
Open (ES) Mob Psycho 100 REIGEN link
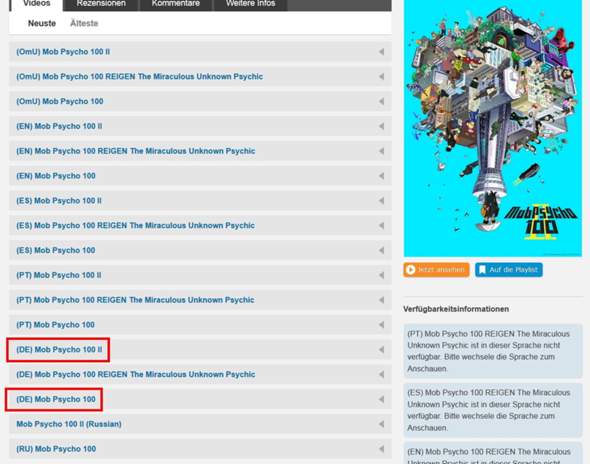[x=135, y=226]
